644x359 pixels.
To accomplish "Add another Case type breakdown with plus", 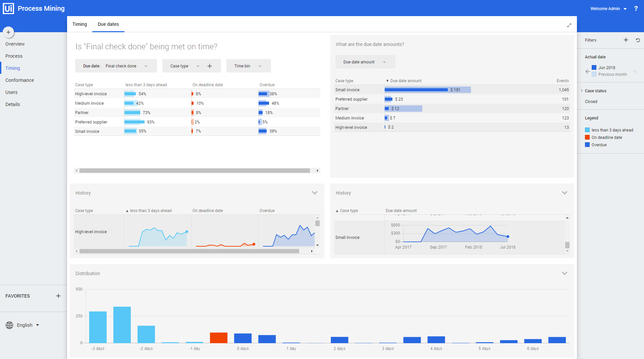I will tap(210, 66).
